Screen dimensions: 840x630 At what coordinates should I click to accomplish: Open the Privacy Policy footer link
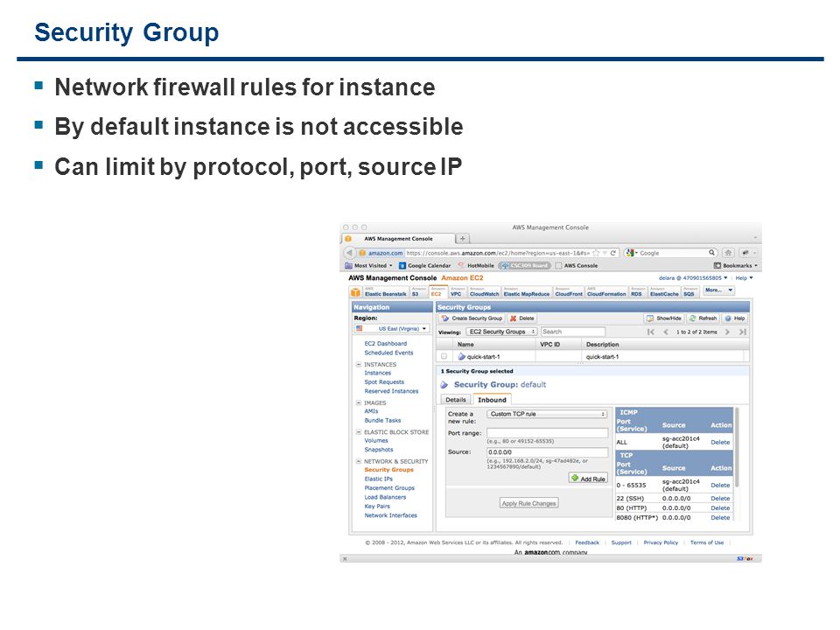coord(661,542)
